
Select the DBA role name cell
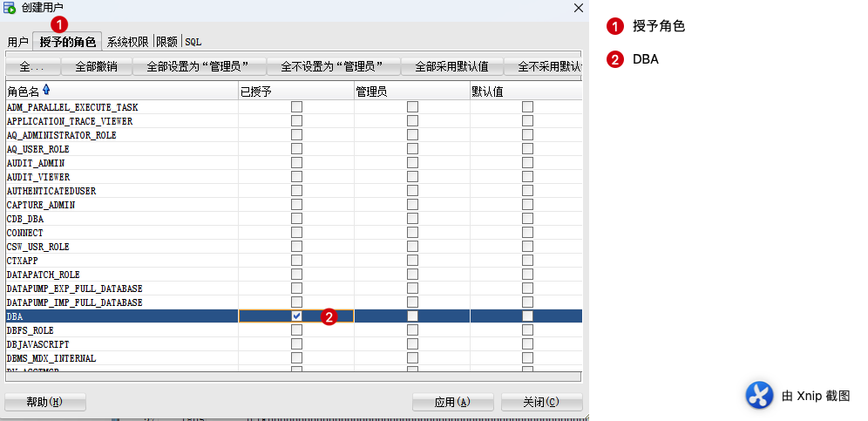tap(122, 316)
